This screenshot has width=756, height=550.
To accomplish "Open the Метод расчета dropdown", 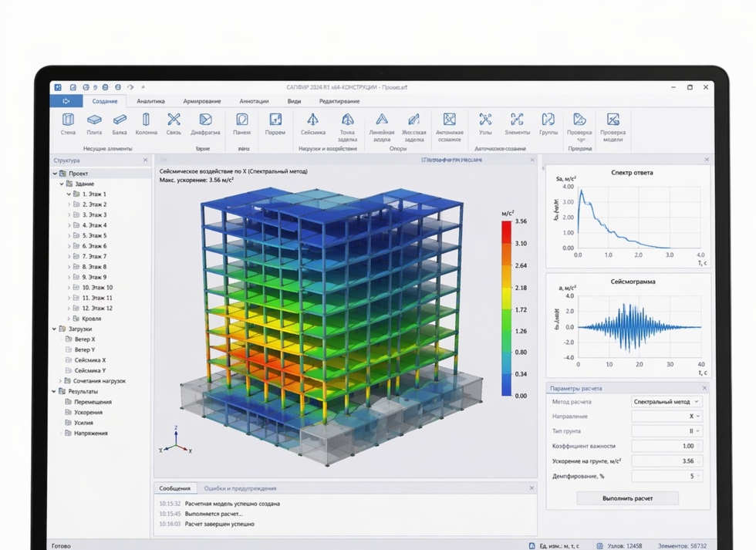I will [666, 402].
